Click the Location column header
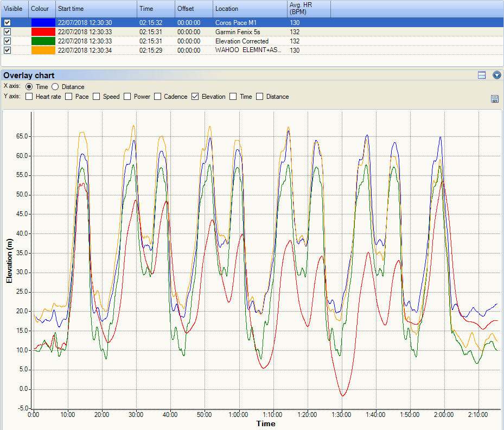504x430 pixels. tap(248, 9)
